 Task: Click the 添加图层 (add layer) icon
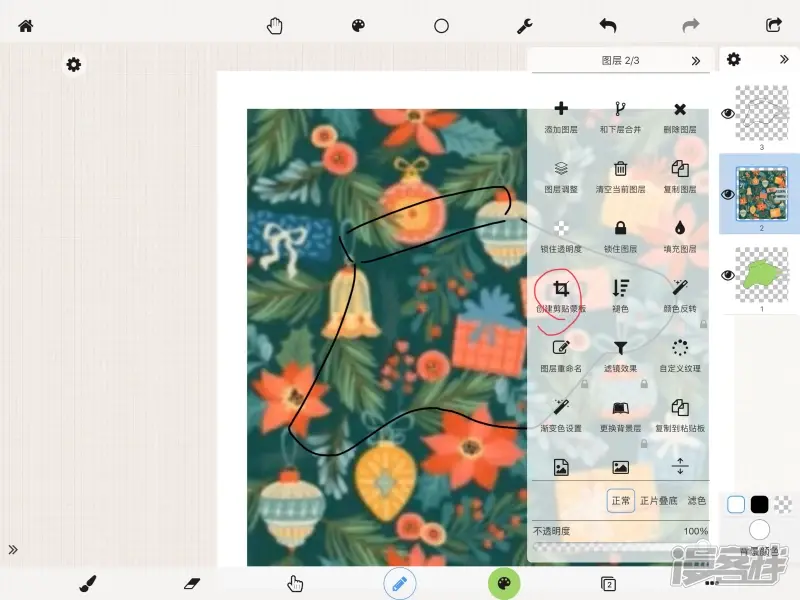(561, 110)
